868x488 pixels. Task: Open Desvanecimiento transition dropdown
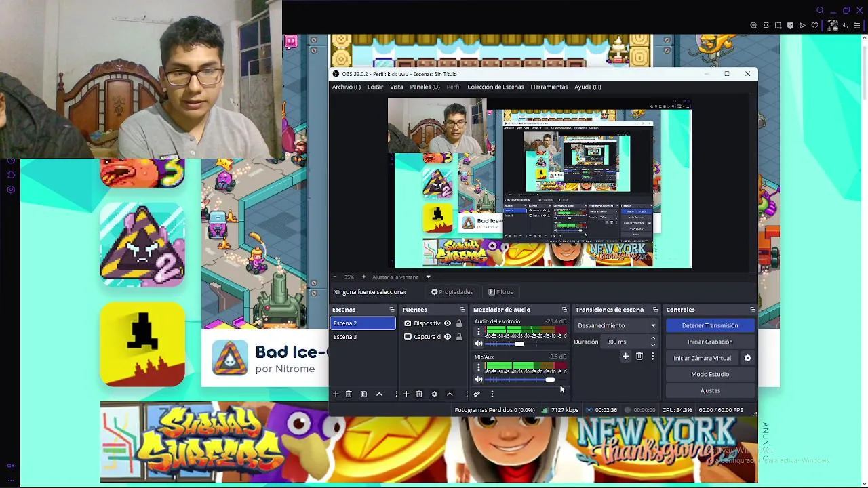[616, 325]
